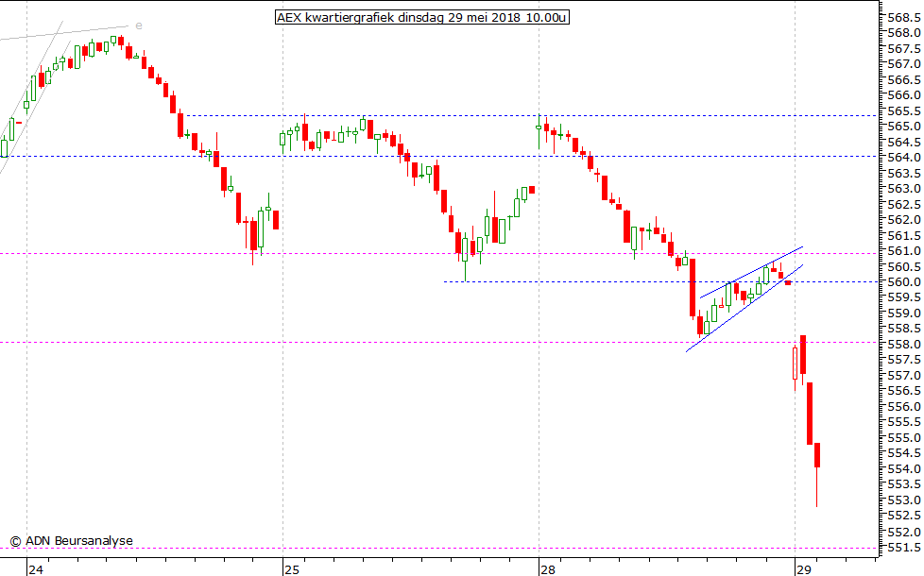Click the white opening candle on day 29

[x=795, y=364]
